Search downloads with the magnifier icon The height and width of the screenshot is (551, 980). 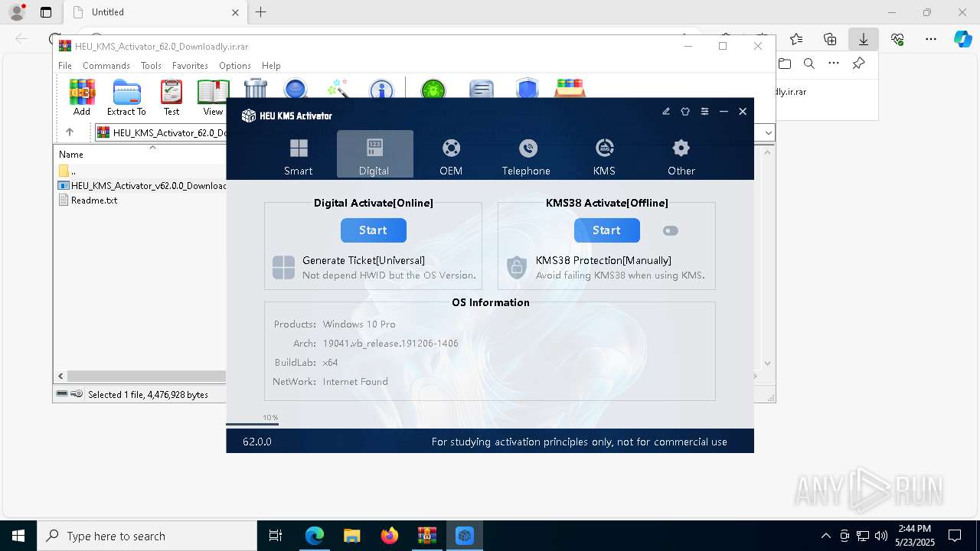pos(808,64)
